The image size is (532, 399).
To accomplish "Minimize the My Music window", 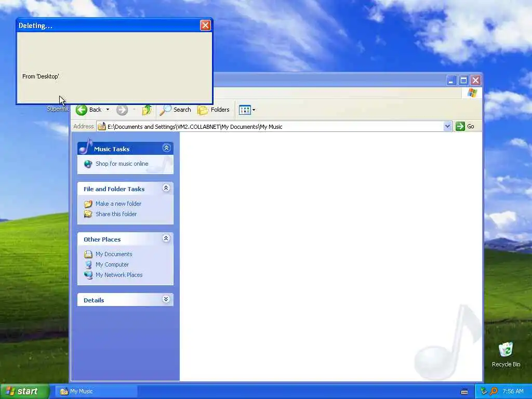I will click(451, 81).
